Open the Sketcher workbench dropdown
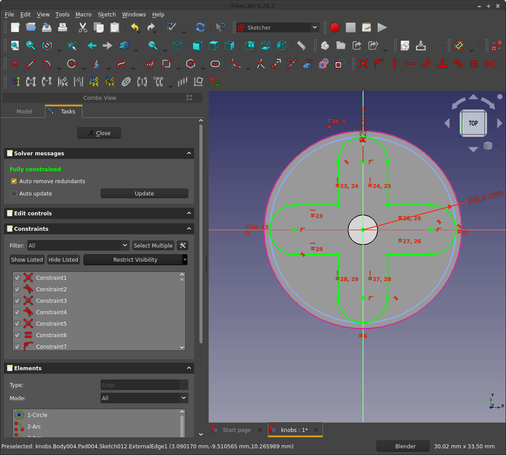This screenshot has height=455, width=506. click(x=278, y=27)
